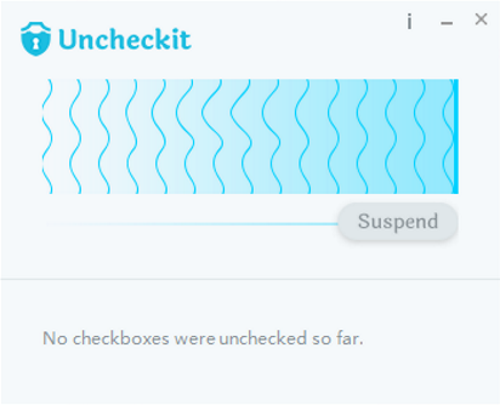Click the keyhole inside the shield logo
Image resolution: width=500 pixels, height=405 pixels.
tap(36, 43)
